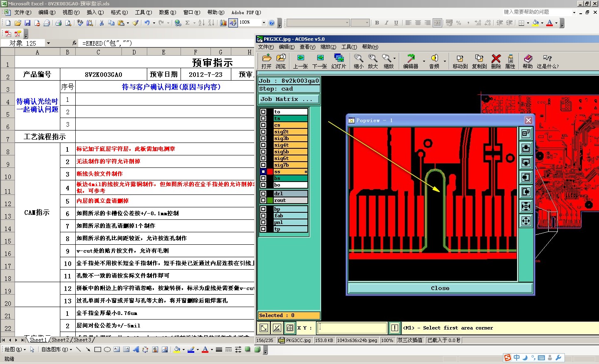Click the Cut scissors icon
This screenshot has width=599, height=364.
click(101, 23)
